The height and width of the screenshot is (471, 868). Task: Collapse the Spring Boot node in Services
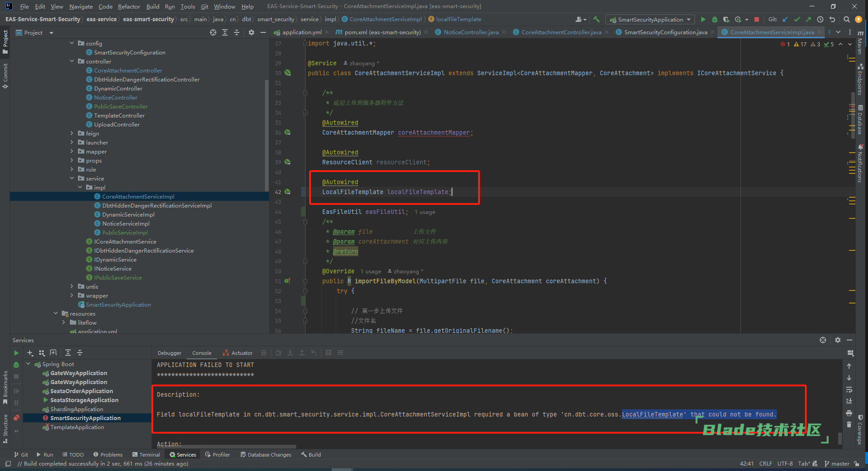click(x=29, y=364)
